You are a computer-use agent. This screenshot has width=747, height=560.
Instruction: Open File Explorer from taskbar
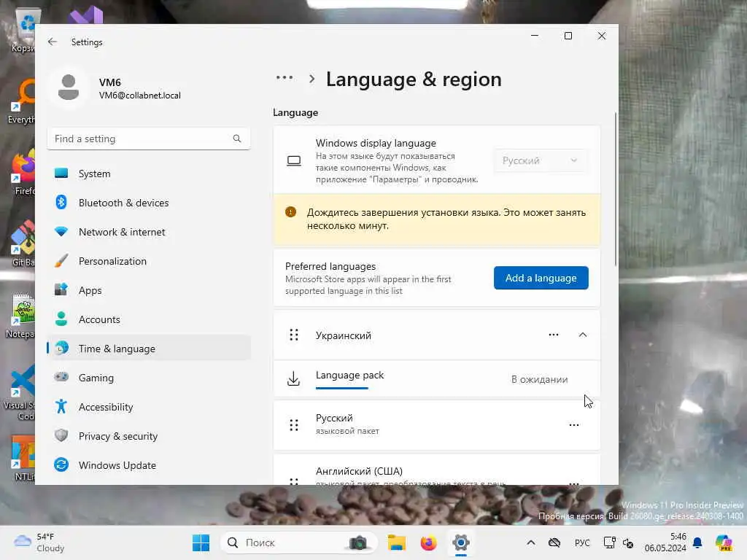click(x=396, y=542)
